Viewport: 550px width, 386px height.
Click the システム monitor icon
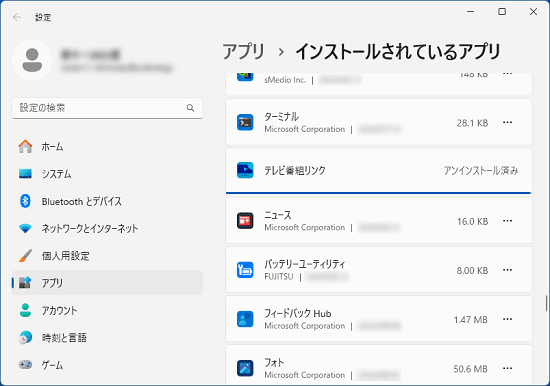[25, 174]
